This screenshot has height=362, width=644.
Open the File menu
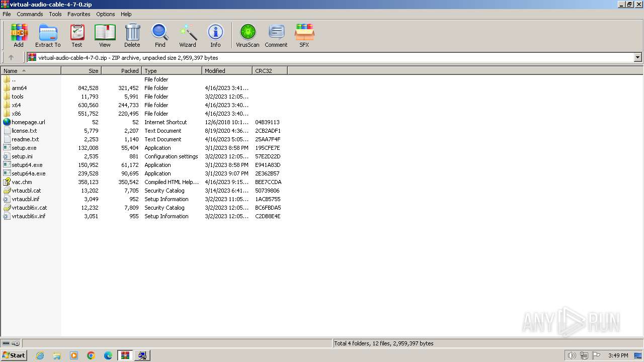pos(7,14)
